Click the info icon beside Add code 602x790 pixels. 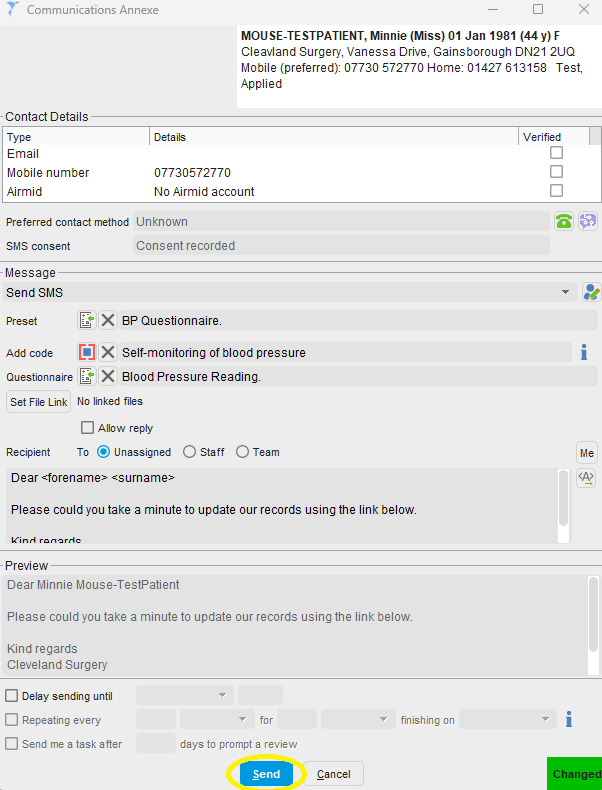pos(584,352)
